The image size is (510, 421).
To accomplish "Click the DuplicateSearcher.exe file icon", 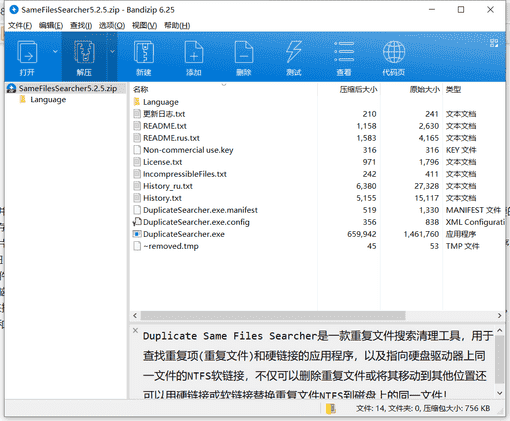I will coord(137,234).
